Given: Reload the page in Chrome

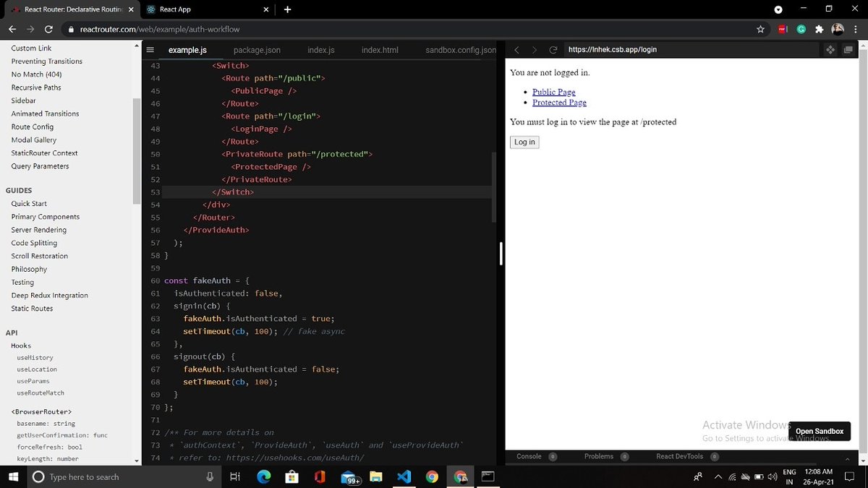Looking at the screenshot, I should coord(48,30).
